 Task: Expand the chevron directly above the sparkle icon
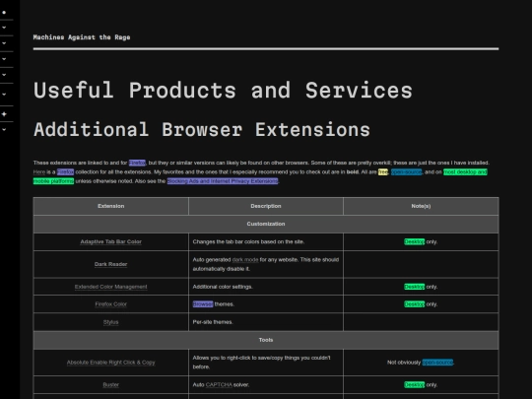click(4, 95)
